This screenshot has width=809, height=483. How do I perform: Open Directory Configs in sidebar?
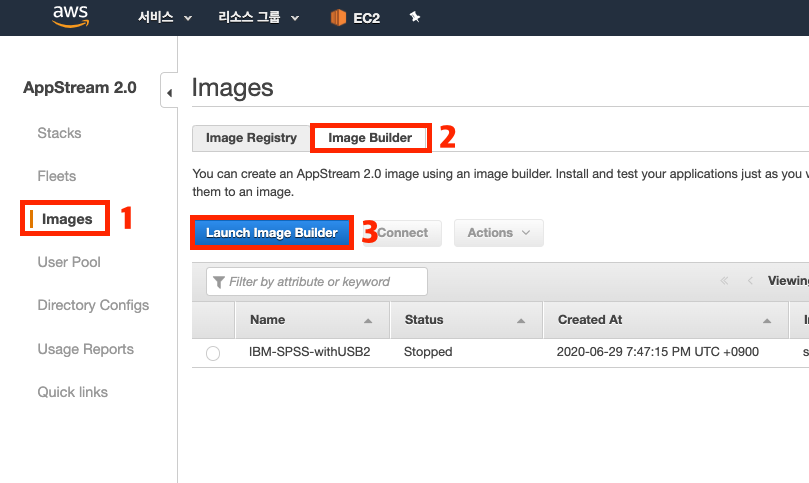tap(93, 305)
